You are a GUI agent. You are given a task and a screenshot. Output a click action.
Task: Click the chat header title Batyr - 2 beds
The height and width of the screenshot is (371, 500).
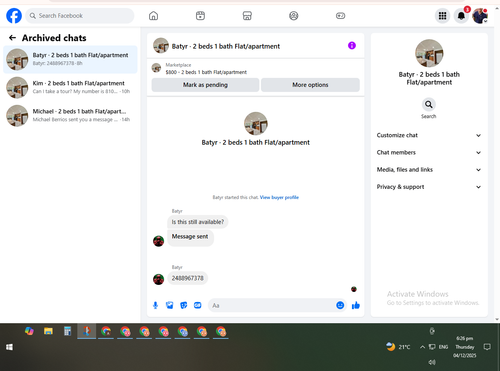[x=226, y=46]
